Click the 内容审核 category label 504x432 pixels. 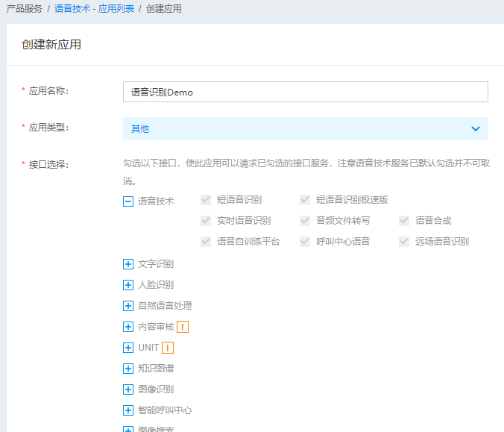point(156,327)
